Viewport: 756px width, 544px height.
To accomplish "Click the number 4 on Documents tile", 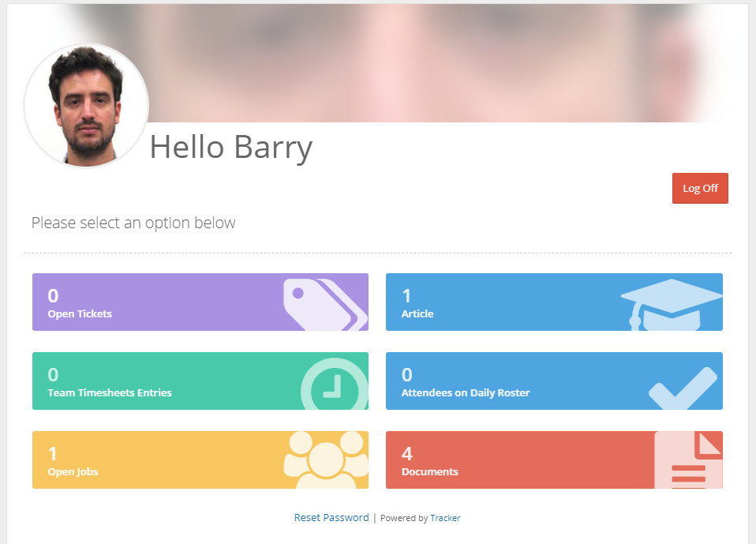I will 407,453.
